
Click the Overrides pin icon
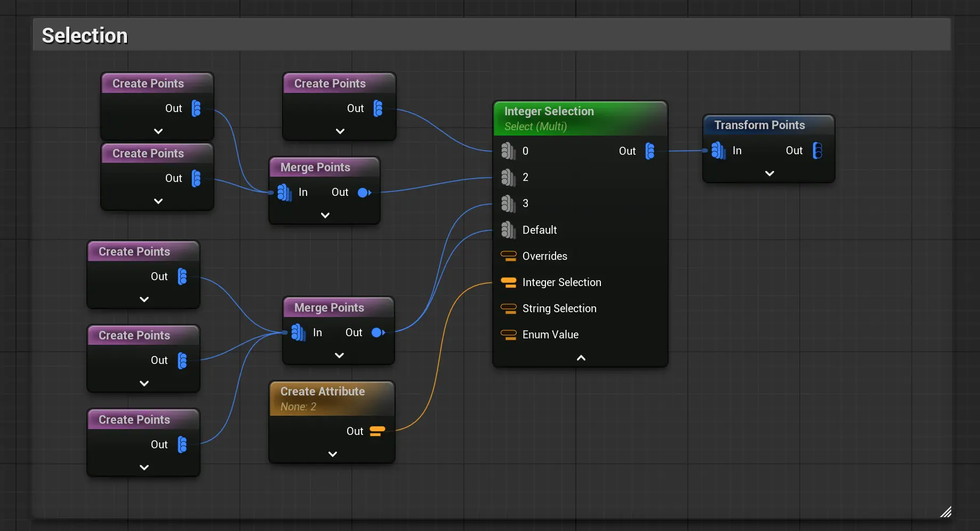pos(509,256)
